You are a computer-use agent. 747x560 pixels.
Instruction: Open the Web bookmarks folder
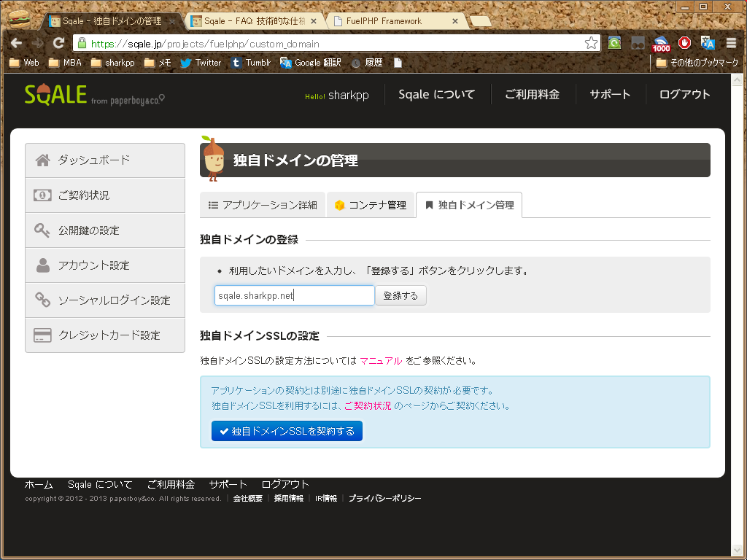tap(24, 63)
